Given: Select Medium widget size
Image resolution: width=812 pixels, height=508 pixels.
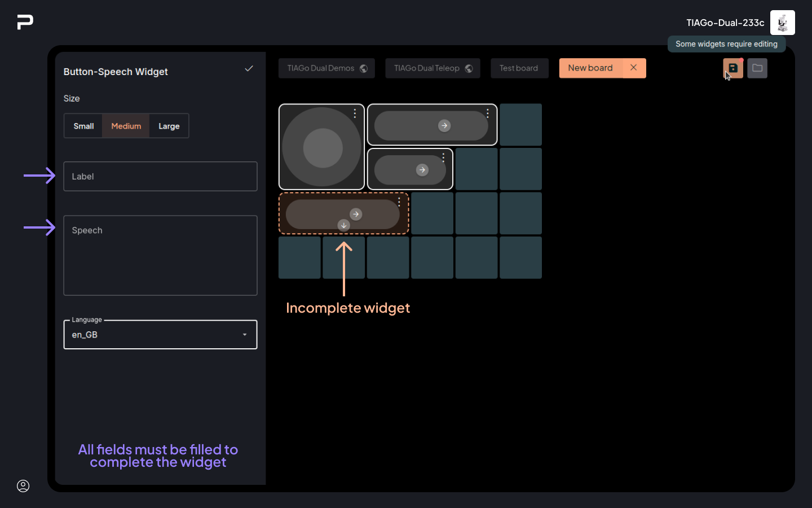Looking at the screenshot, I should point(126,126).
